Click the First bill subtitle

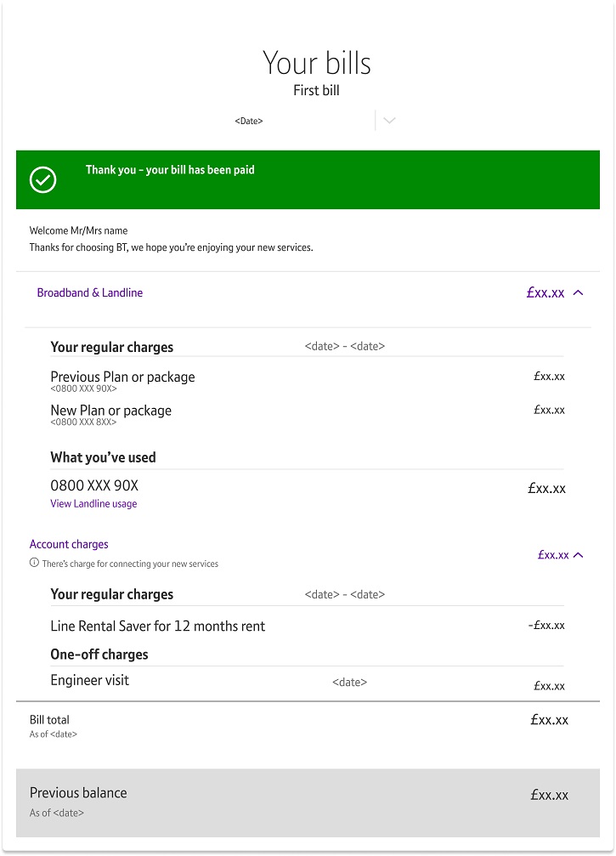click(x=316, y=90)
